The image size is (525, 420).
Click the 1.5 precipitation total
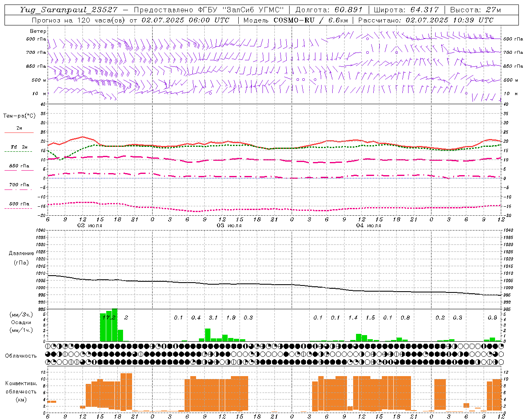click(x=370, y=317)
